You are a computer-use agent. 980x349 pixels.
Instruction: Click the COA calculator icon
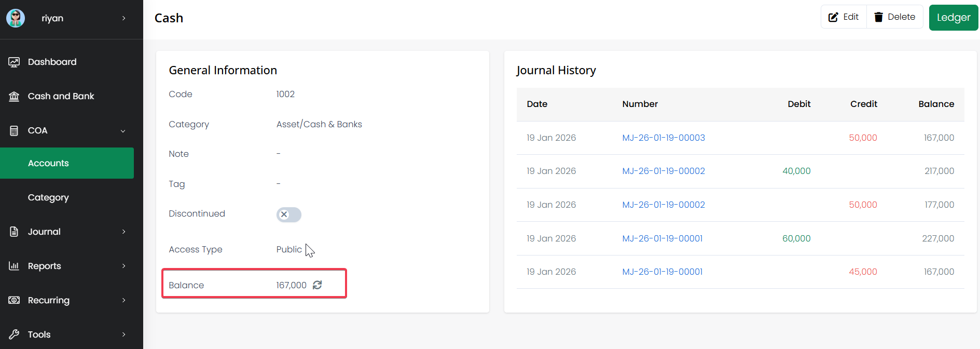[14, 131]
